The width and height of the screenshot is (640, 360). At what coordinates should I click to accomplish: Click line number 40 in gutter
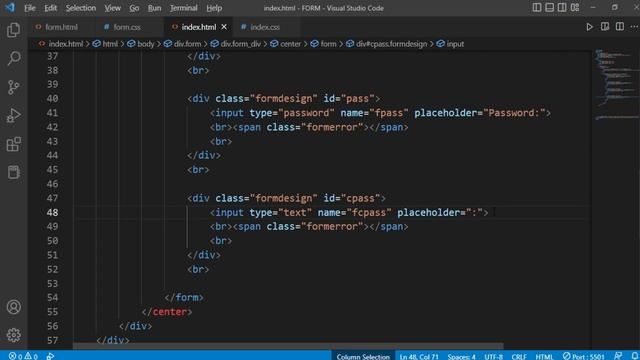click(x=52, y=99)
